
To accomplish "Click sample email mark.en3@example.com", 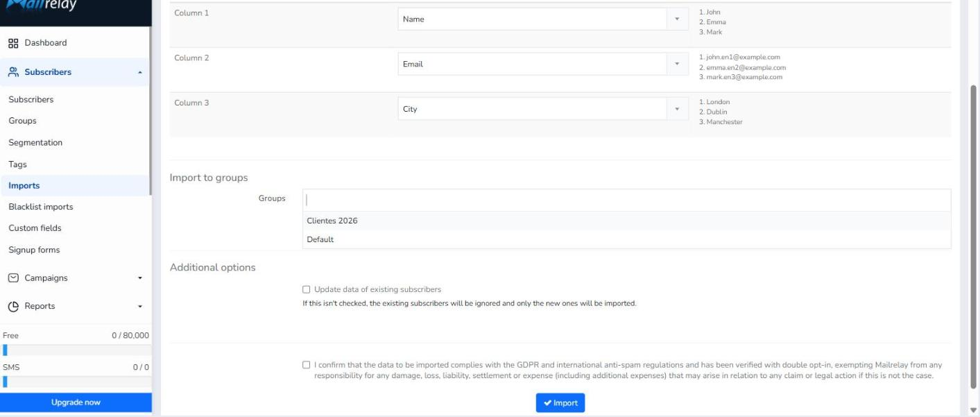I will point(744,77).
